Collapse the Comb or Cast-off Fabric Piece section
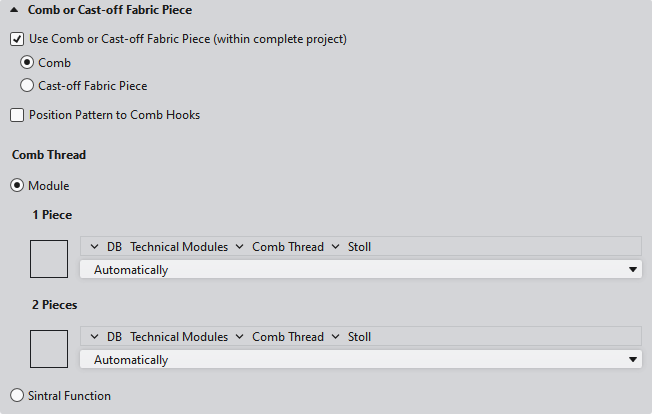 click(15, 10)
